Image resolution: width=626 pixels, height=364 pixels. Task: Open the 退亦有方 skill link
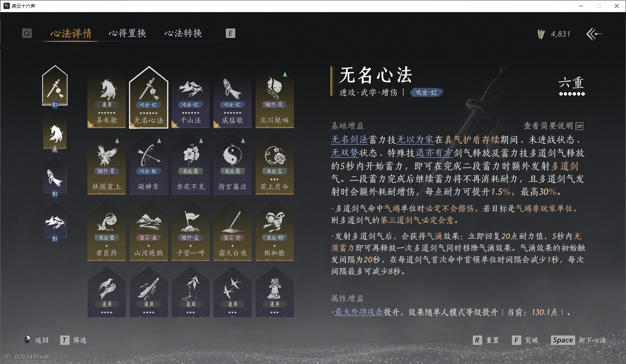[x=434, y=153]
